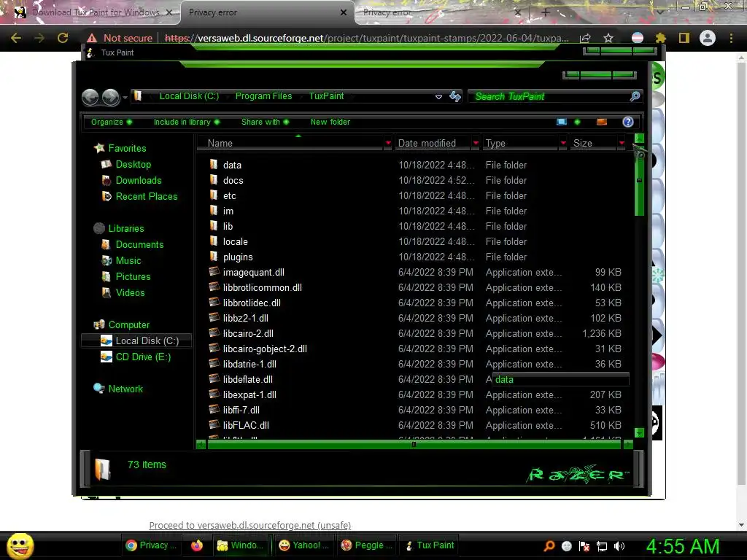
Task: Change the view icon in explorer toolbar
Action: 562,122
